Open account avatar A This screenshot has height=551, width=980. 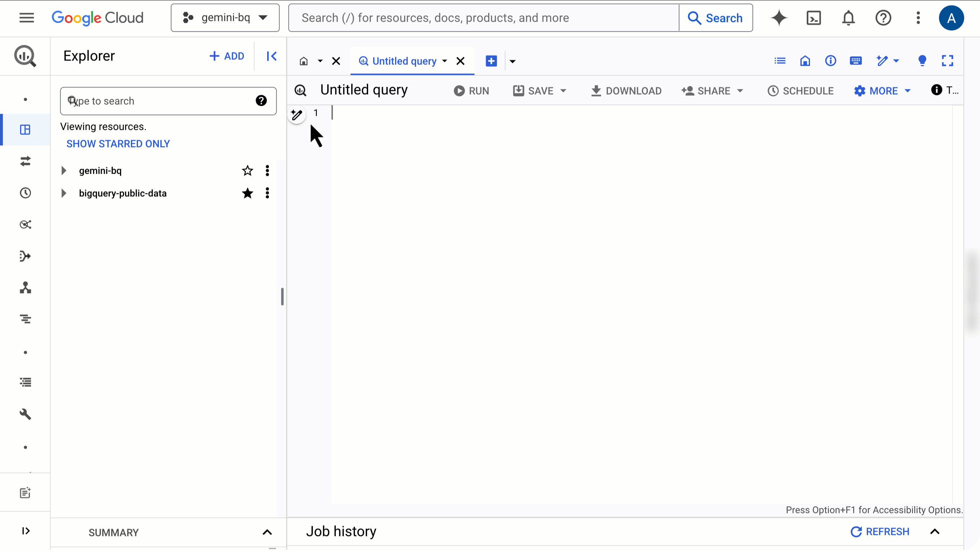[x=951, y=18]
